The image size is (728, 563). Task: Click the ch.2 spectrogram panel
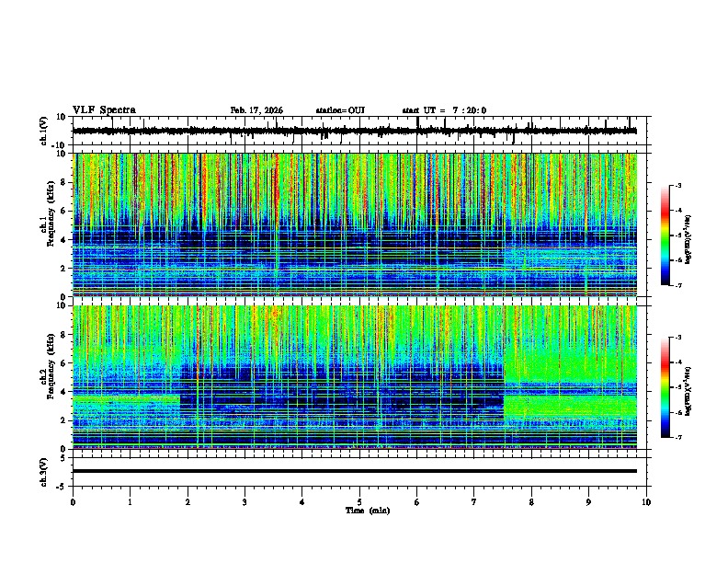[x=355, y=377]
